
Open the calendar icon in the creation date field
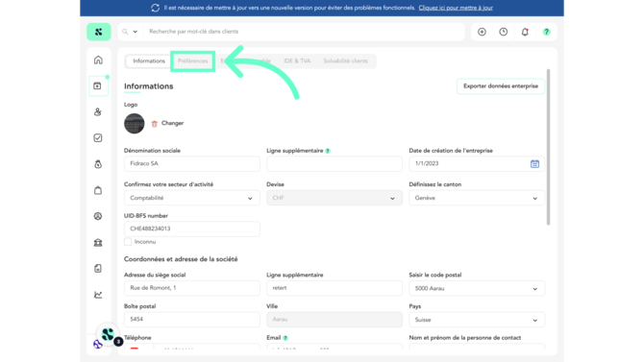534,164
